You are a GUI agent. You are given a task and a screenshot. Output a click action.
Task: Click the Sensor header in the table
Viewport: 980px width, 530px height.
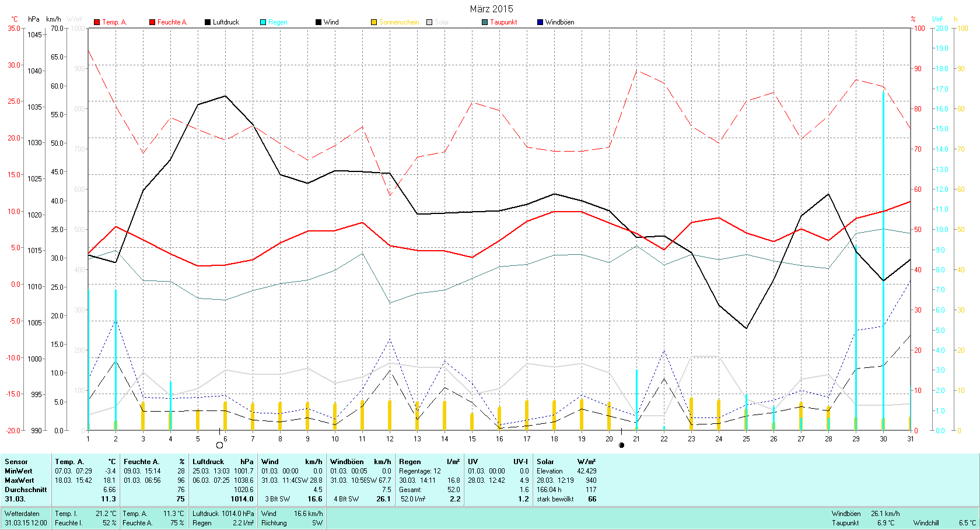point(16,462)
